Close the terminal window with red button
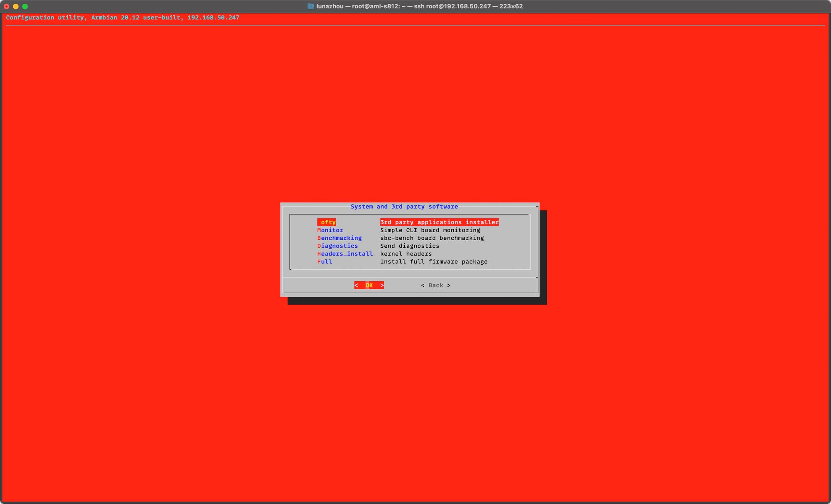This screenshot has height=504, width=831. pyautogui.click(x=7, y=6)
